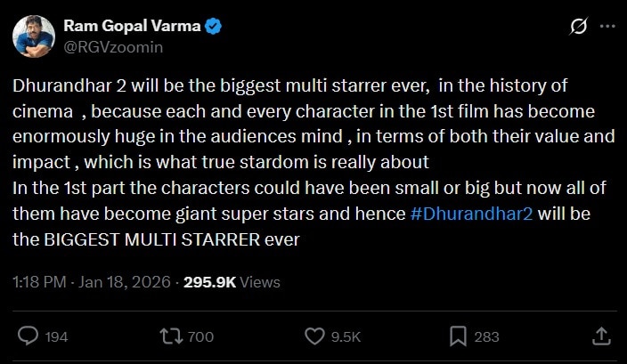Like the post with the heart icon
The image size is (627, 364).
pos(313,336)
